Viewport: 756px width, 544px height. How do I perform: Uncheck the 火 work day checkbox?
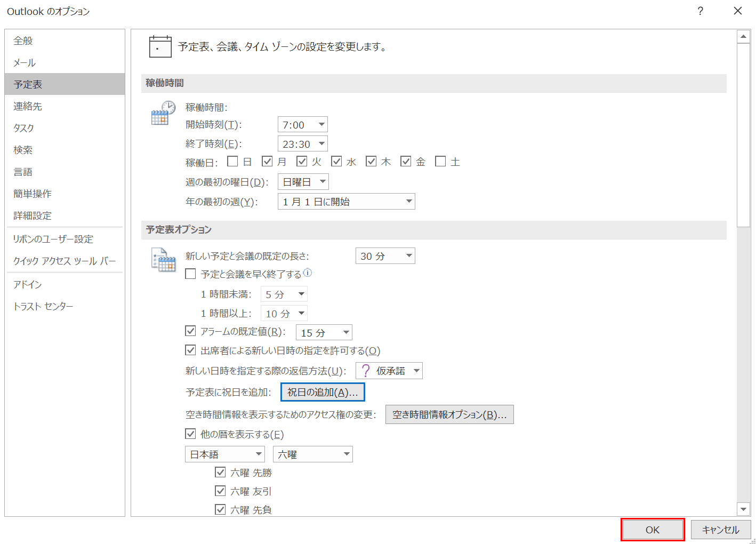[x=302, y=161]
